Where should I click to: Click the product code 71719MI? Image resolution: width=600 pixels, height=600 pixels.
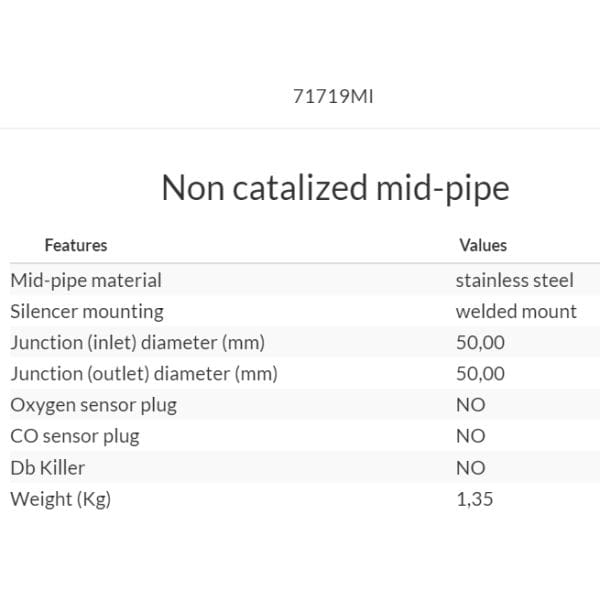(334, 97)
